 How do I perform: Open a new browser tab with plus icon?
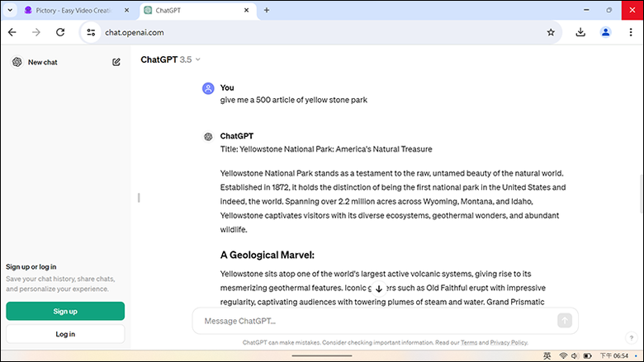[x=267, y=10]
